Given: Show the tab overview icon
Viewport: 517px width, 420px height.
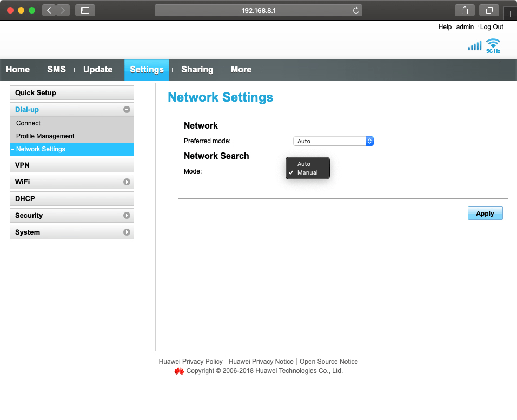Looking at the screenshot, I should 489,10.
